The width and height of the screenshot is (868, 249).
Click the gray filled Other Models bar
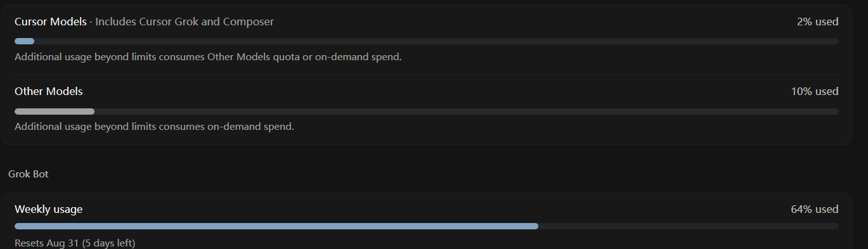(x=55, y=112)
